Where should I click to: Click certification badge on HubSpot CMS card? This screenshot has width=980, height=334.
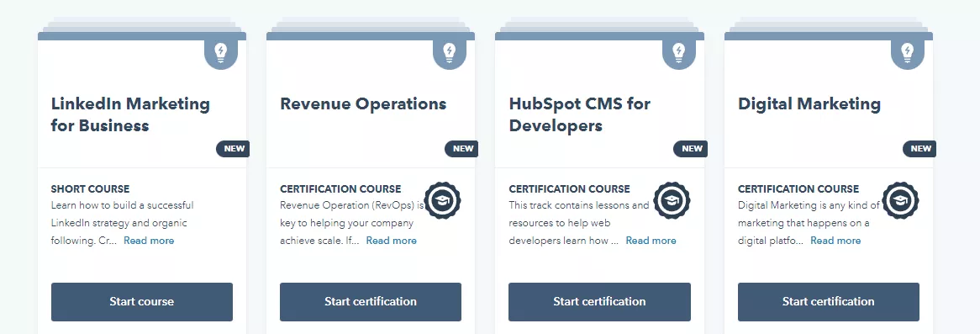[x=672, y=201]
